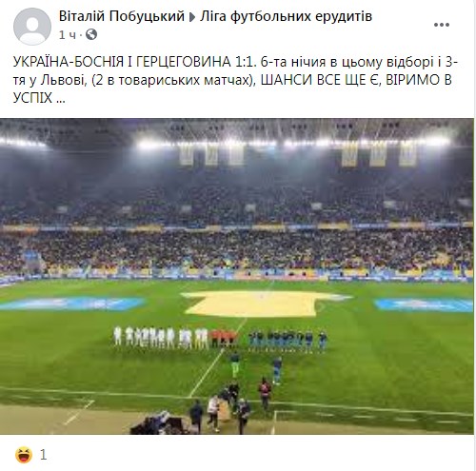Click the default profile avatar picture

pos(32,27)
